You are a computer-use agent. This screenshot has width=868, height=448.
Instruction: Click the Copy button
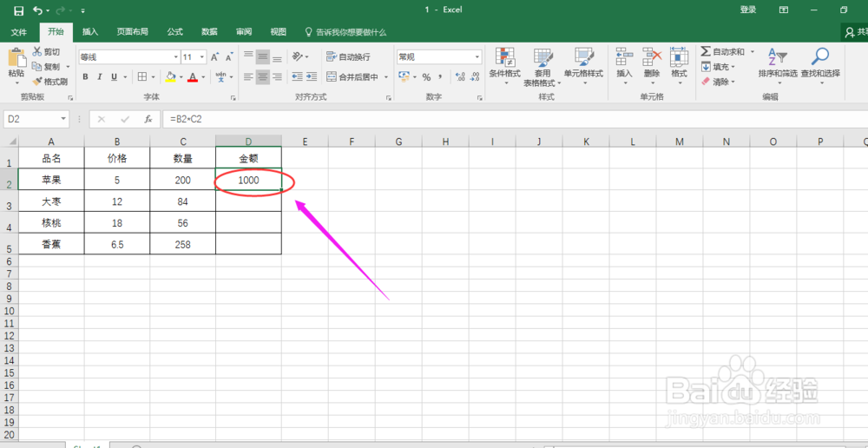47,67
